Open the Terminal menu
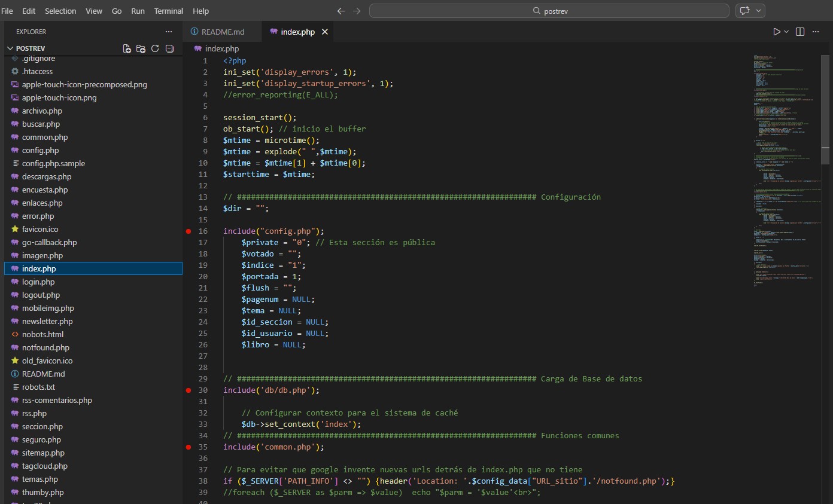 (x=169, y=11)
